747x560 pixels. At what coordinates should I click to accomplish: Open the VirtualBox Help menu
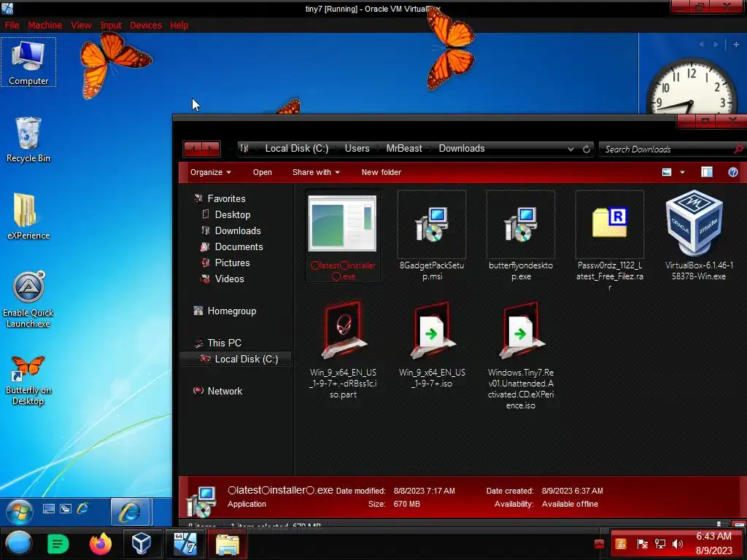[179, 26]
